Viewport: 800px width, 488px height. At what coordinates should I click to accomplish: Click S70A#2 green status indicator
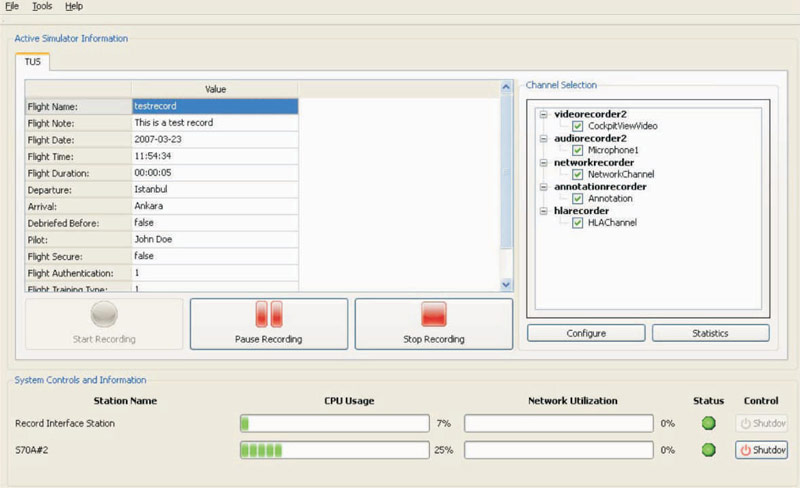(709, 450)
